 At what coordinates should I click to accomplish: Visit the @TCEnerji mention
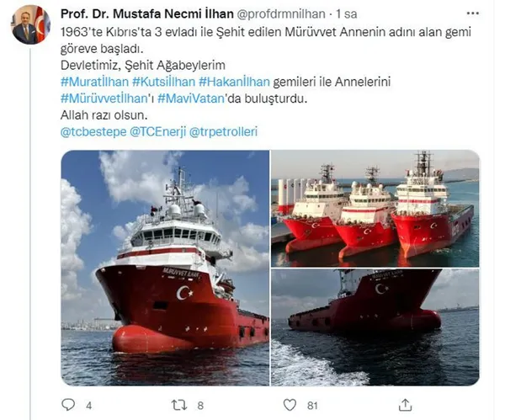point(158,132)
